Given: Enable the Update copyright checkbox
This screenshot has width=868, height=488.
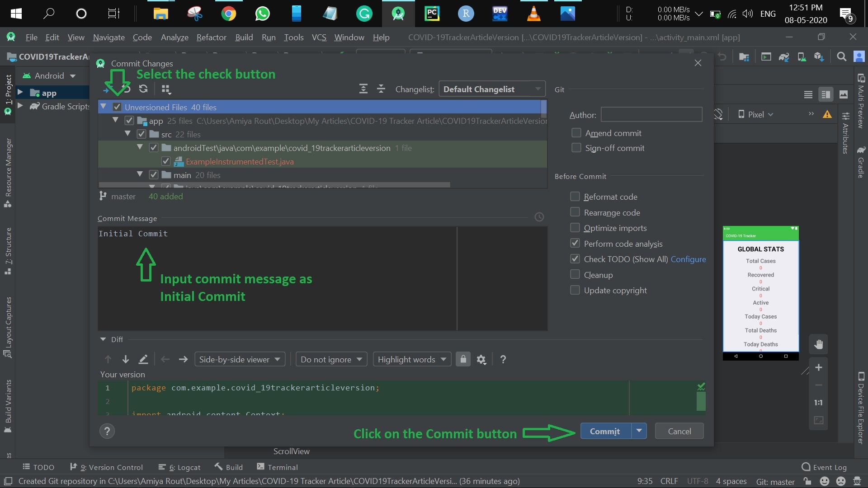Looking at the screenshot, I should [x=575, y=290].
